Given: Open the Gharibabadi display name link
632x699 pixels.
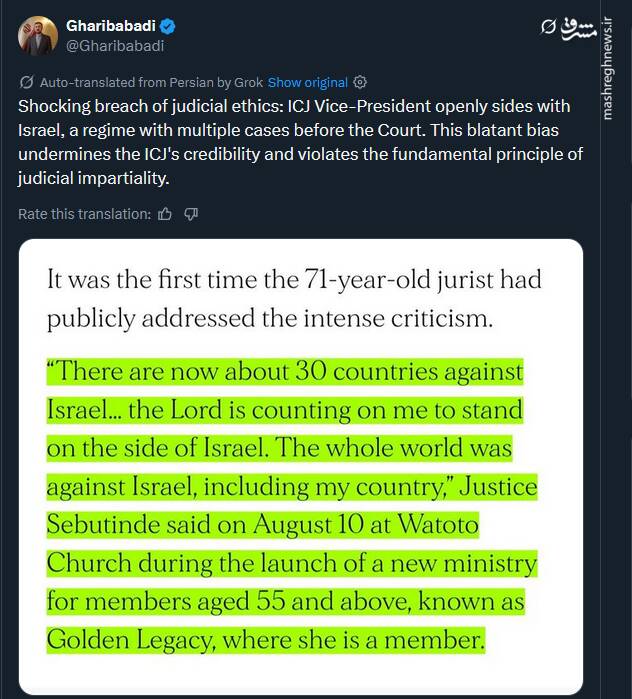Looking at the screenshot, I should pyautogui.click(x=109, y=25).
